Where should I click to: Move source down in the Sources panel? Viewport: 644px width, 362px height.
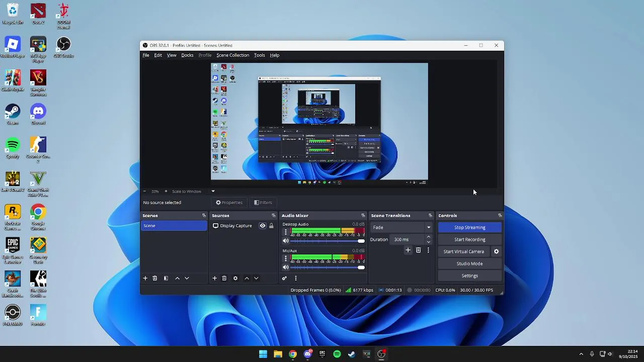point(256,278)
